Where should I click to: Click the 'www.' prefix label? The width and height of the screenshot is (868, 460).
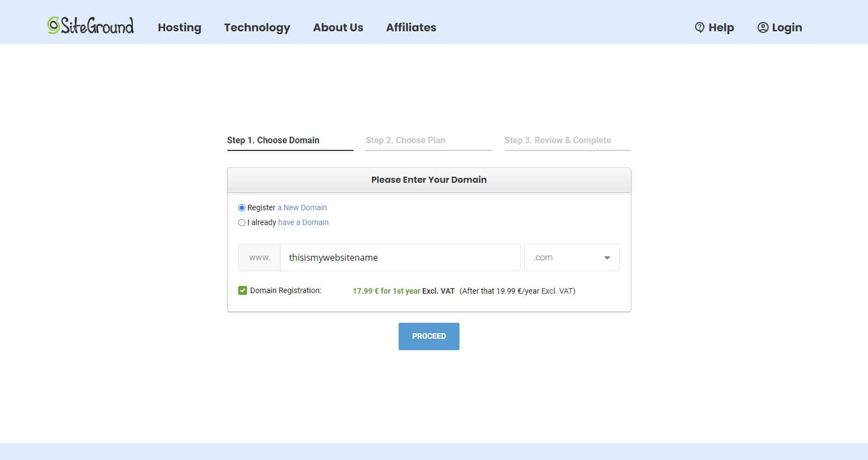click(260, 257)
